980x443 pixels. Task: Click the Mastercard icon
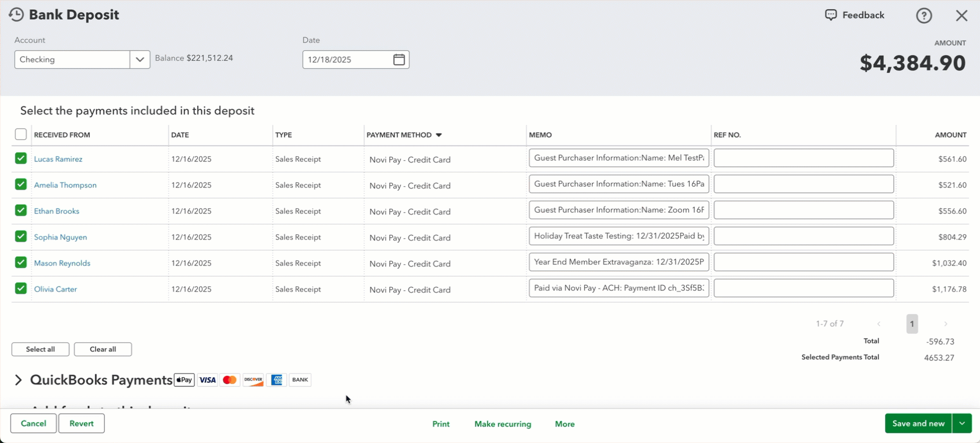pyautogui.click(x=230, y=380)
